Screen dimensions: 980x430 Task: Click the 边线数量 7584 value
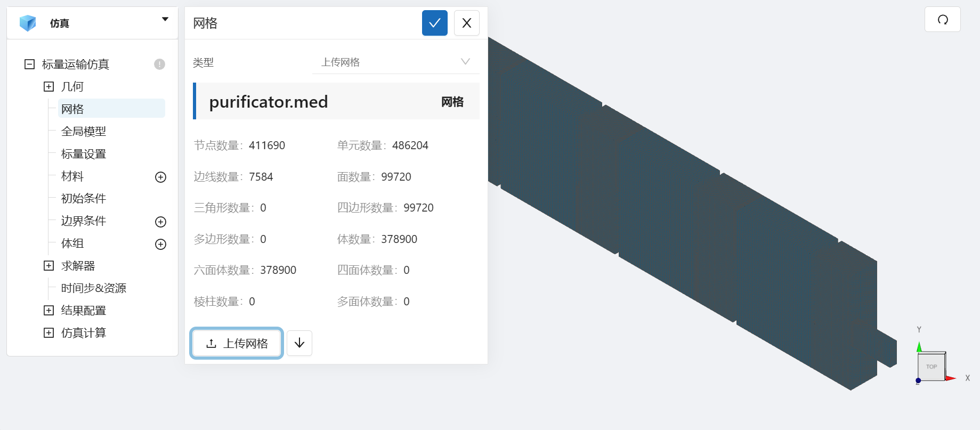[x=261, y=177]
